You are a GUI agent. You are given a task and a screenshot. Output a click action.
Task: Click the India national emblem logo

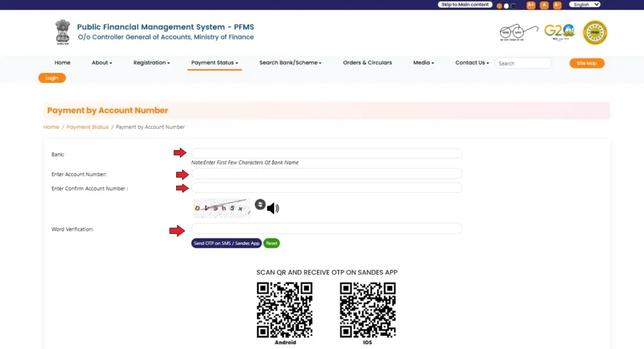(63, 32)
